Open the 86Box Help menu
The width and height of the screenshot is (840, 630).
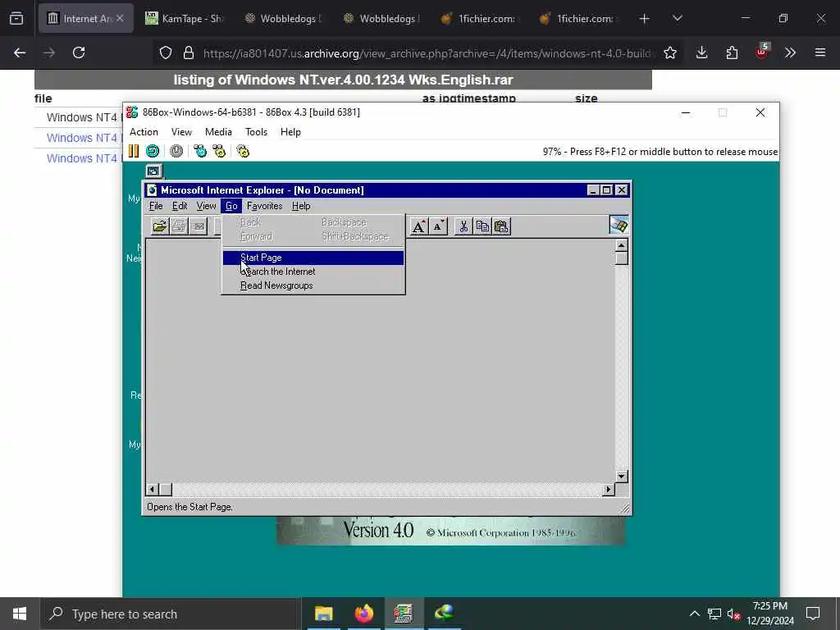click(x=290, y=132)
